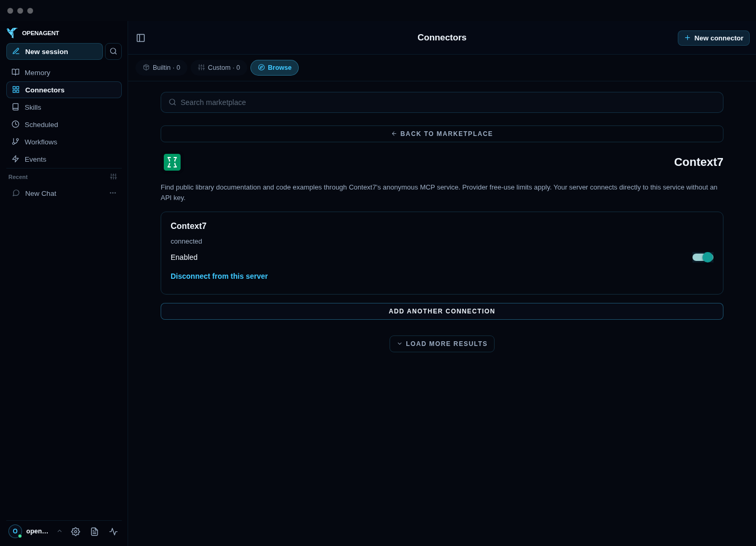Image resolution: width=756 pixels, height=546 pixels.
Task: Click the green Context7 logo icon
Action: point(172,162)
